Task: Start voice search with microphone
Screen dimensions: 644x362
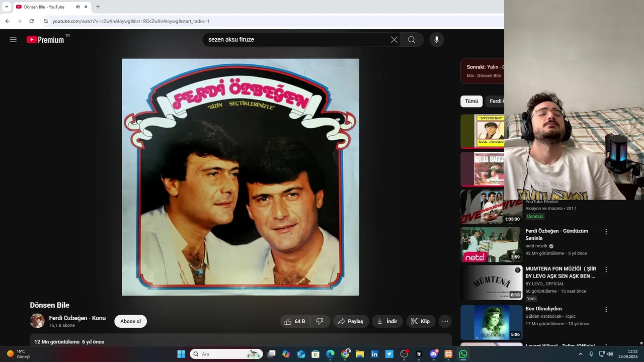Action: coord(437,40)
